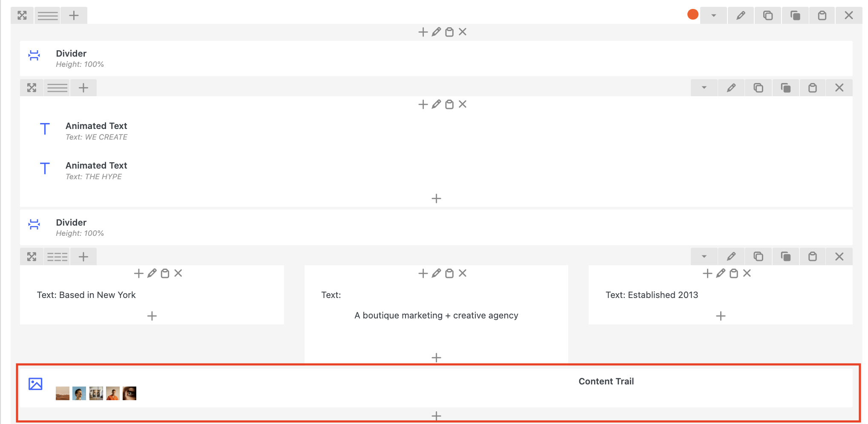Select the 'WE CREATE' Animated Text element
The height and width of the screenshot is (424, 868).
click(96, 131)
